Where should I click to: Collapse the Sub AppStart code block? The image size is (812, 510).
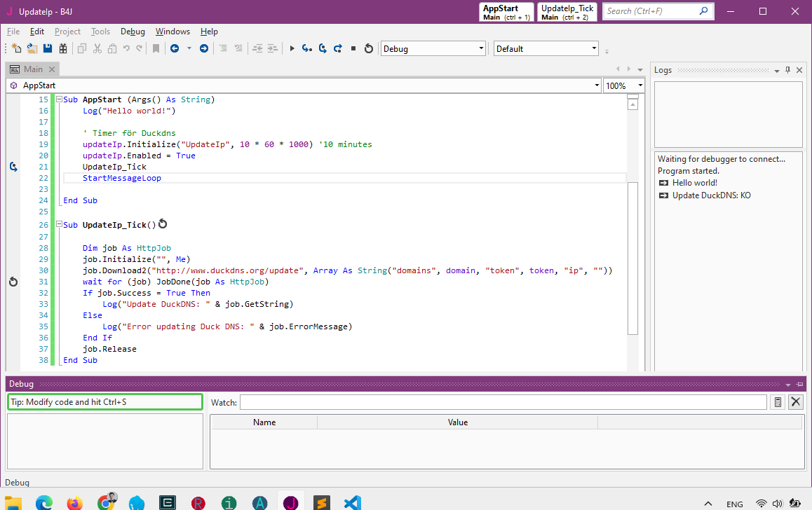[x=59, y=99]
